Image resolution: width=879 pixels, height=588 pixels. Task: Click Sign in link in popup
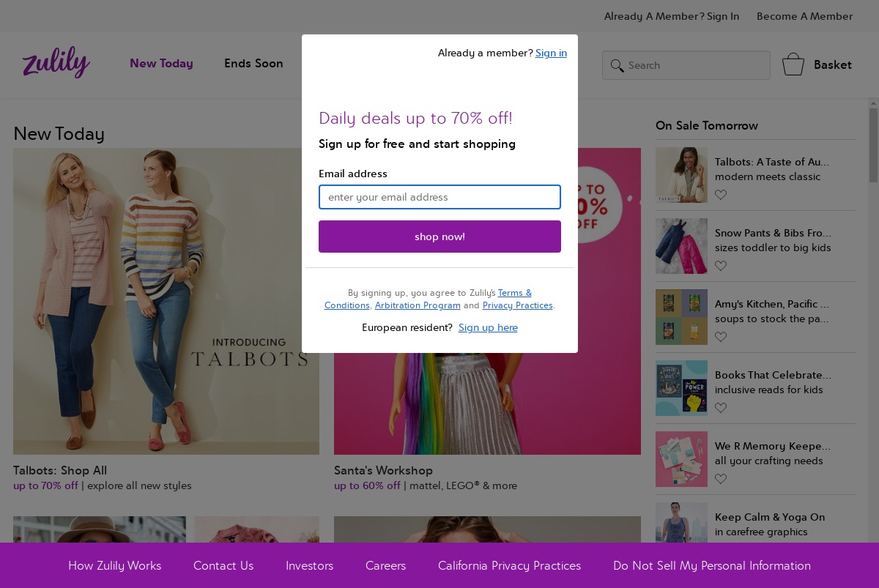(551, 53)
